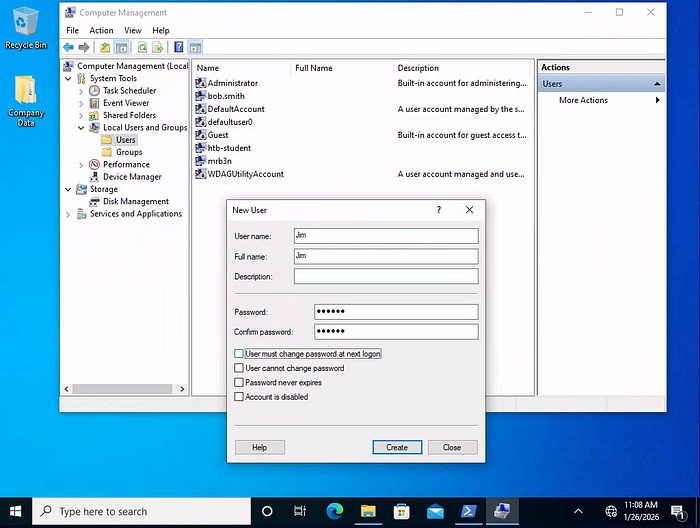Click the Refresh toolbar icon
The width and height of the screenshot is (700, 528).
[142, 47]
